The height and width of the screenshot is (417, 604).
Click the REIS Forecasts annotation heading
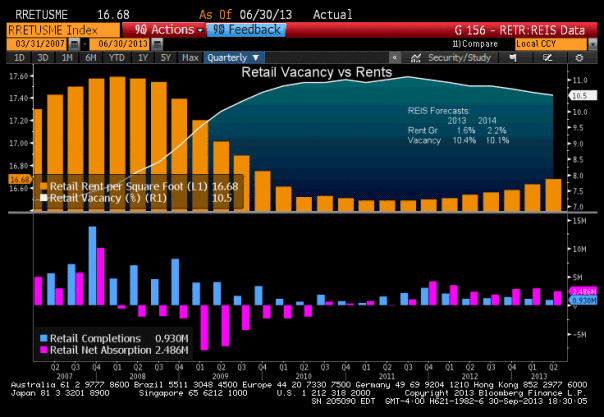tap(439, 111)
